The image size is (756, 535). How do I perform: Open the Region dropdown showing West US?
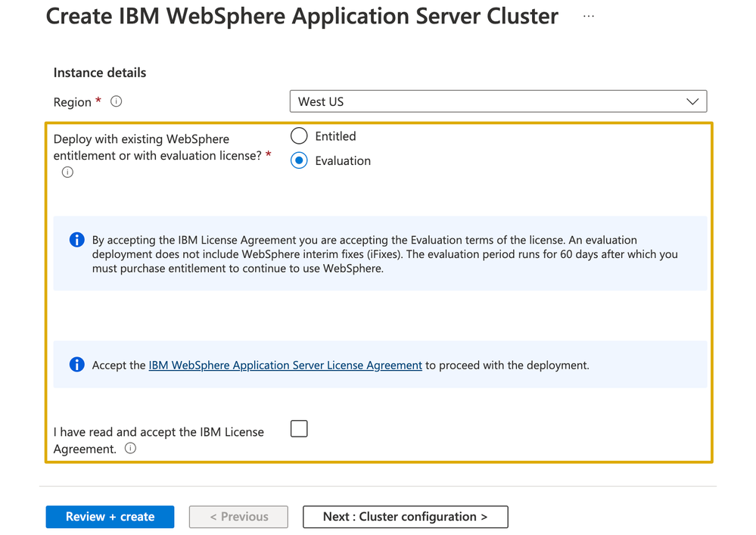click(498, 101)
